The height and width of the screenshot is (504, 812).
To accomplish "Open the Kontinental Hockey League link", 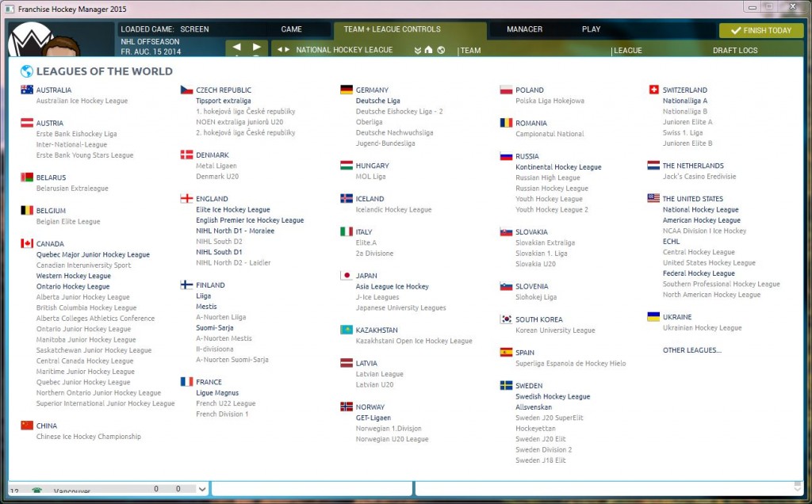I will [x=558, y=167].
